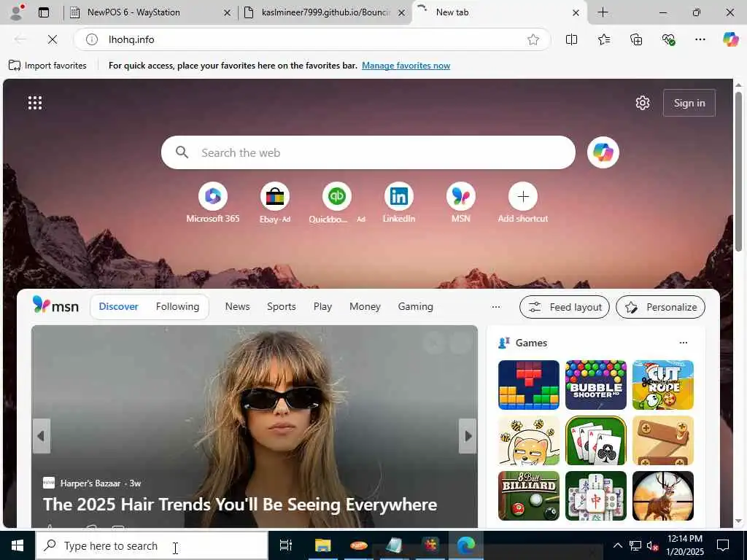Click taskbar Type here to search box
This screenshot has width=747, height=560.
pyautogui.click(x=152, y=545)
